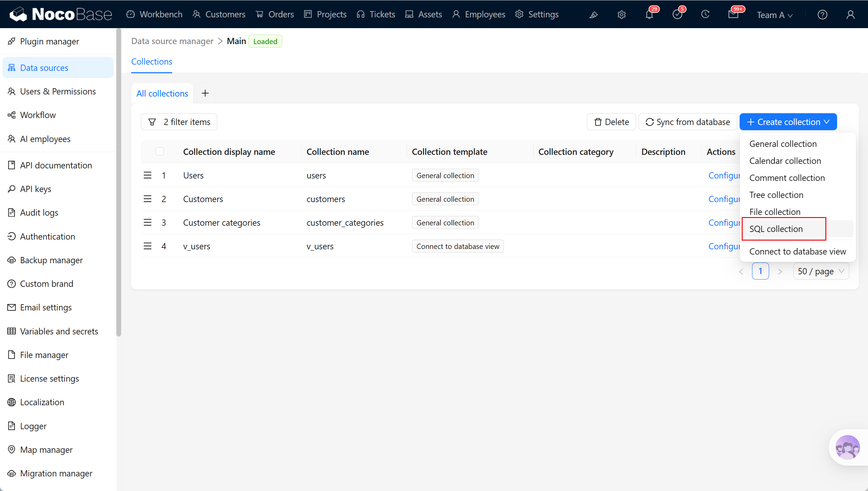Open AI employees settings in sidebar
This screenshot has height=491, width=868.
(x=58, y=139)
